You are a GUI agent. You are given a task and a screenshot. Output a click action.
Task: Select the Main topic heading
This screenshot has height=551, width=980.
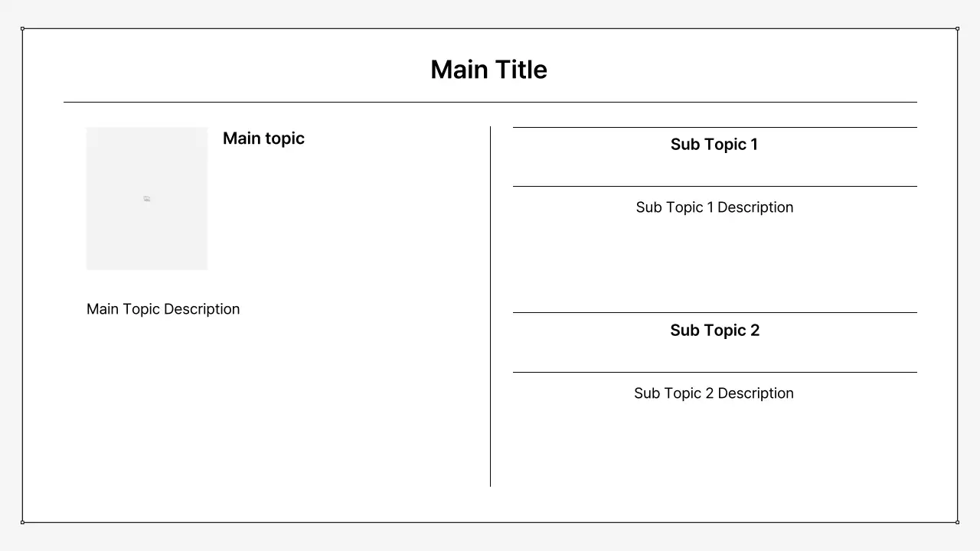pyautogui.click(x=263, y=139)
